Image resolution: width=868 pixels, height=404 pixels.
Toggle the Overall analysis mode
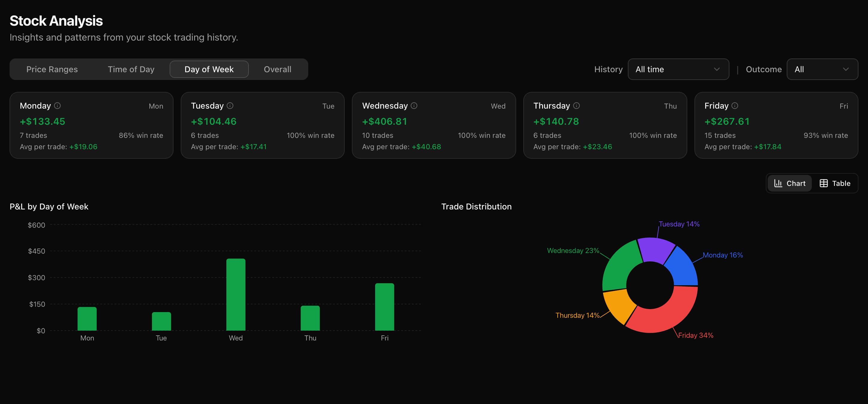point(277,69)
